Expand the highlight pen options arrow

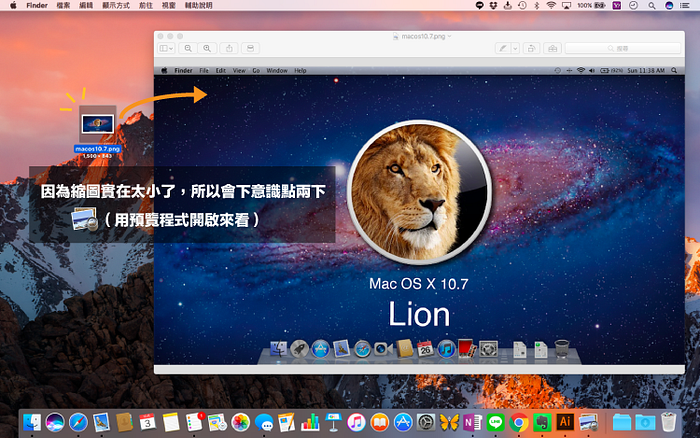[515, 48]
